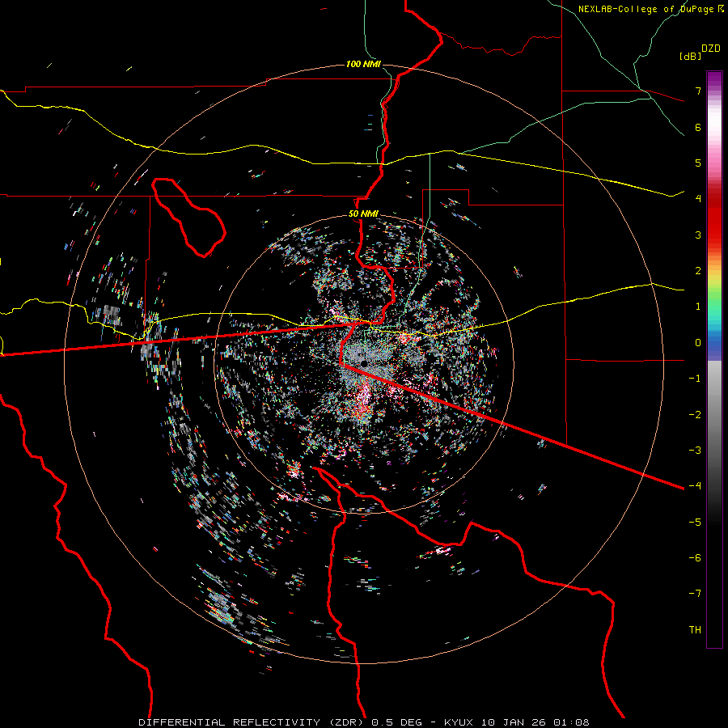728x728 pixels.
Task: Click the DZD label above the color scale
Action: pyautogui.click(x=710, y=49)
